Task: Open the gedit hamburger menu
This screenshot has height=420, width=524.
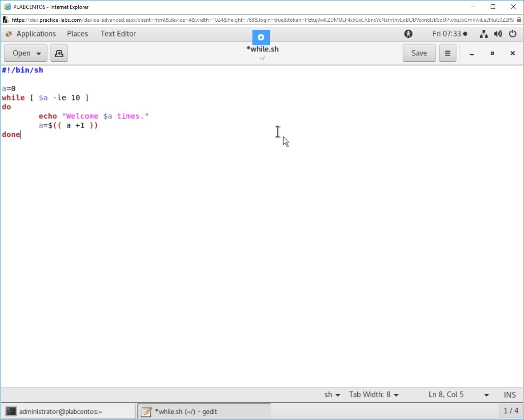Action: [448, 53]
